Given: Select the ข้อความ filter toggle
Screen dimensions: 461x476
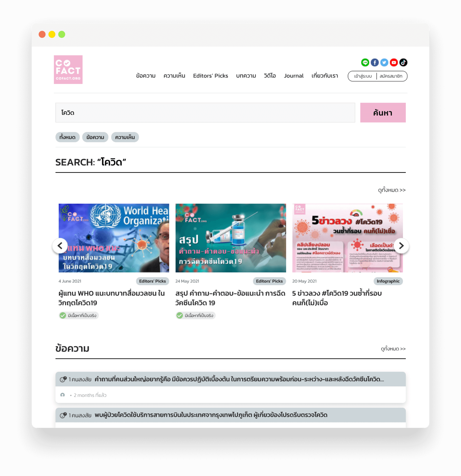Looking at the screenshot, I should point(95,137).
